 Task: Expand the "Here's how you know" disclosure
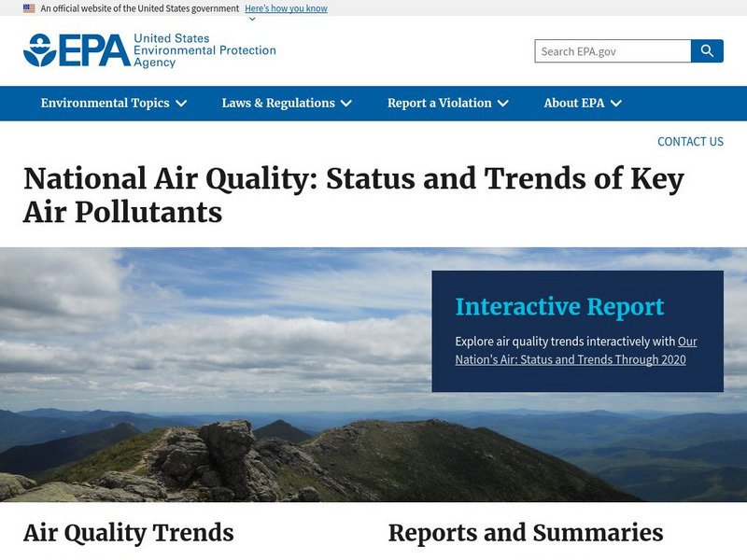coord(285,8)
